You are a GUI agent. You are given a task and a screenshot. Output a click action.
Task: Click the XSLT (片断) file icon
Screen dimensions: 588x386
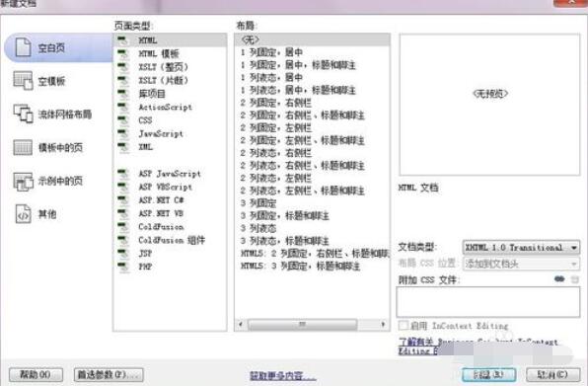[x=123, y=80]
